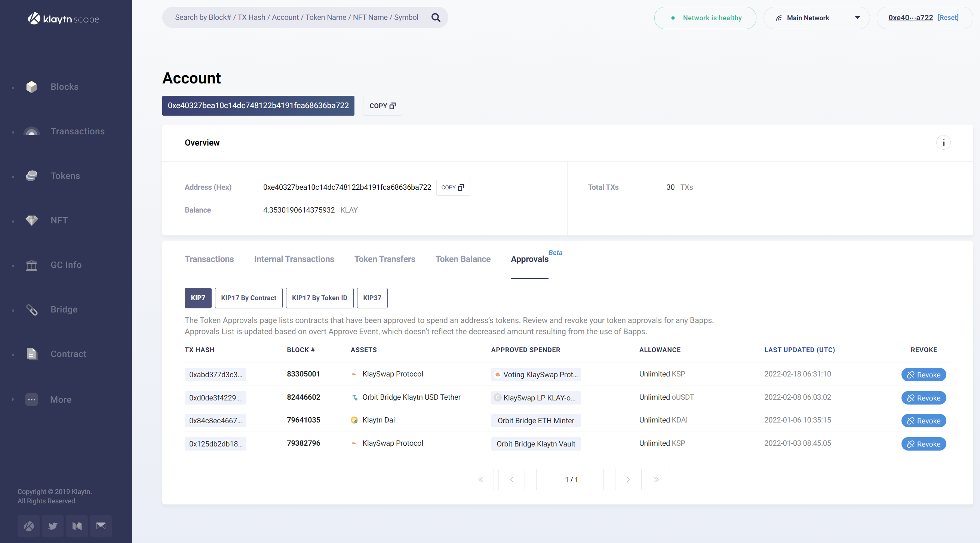Go to the Tokens sidebar page

pyautogui.click(x=65, y=176)
